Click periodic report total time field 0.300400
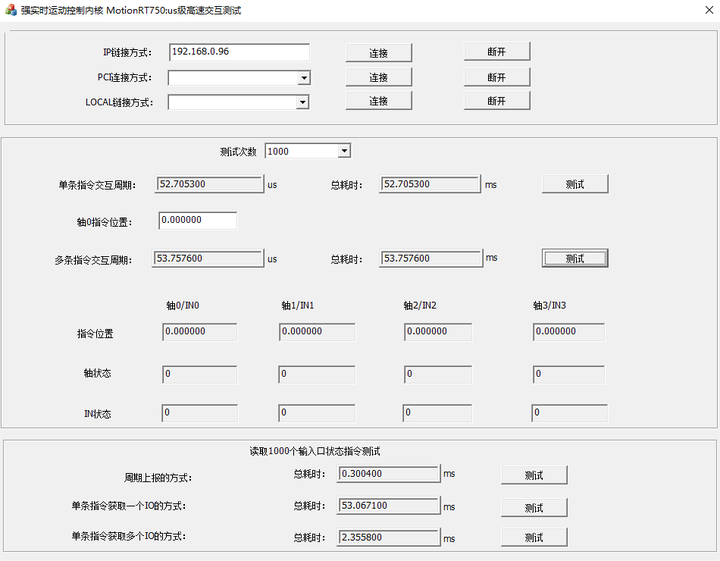Screen dimensions: 720x561 [x=388, y=474]
